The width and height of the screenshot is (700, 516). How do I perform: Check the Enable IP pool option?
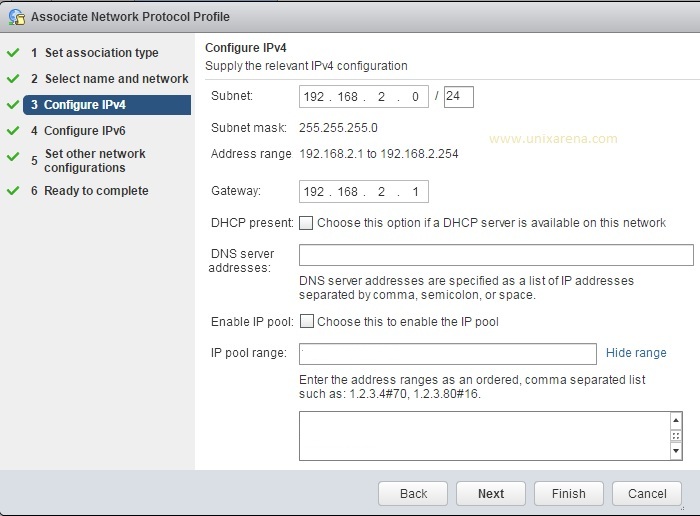click(x=307, y=321)
